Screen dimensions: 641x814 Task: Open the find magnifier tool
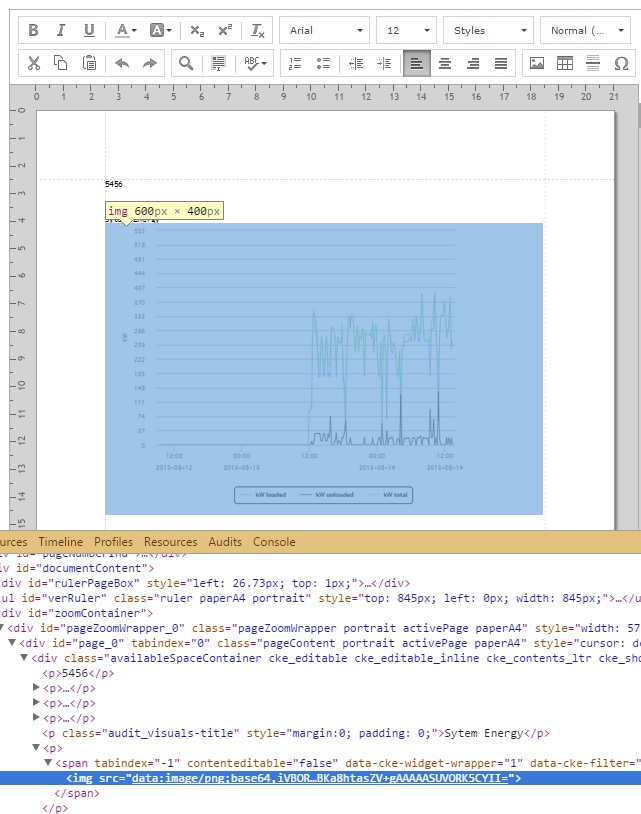(186, 64)
